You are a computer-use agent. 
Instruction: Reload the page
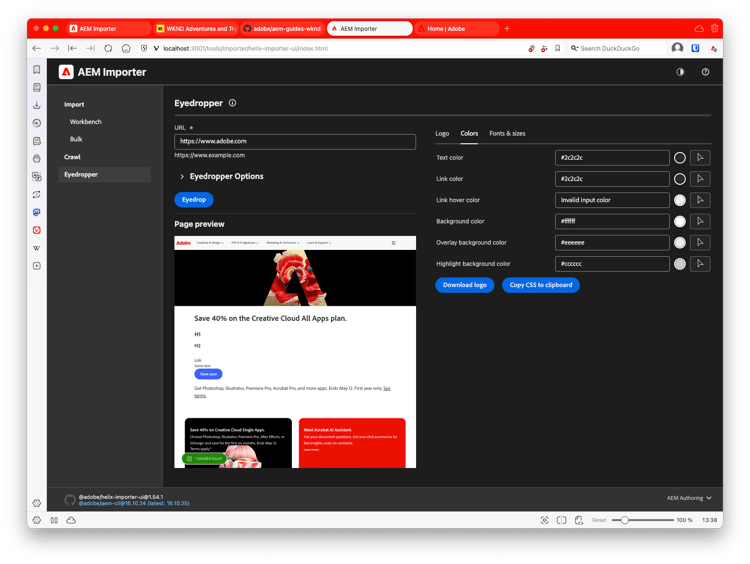tap(108, 48)
